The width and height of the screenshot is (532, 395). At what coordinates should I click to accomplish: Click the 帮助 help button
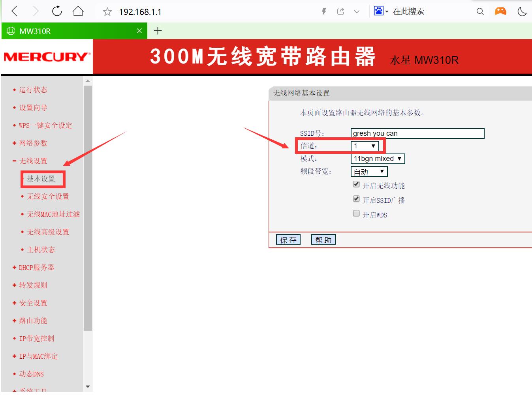point(323,240)
